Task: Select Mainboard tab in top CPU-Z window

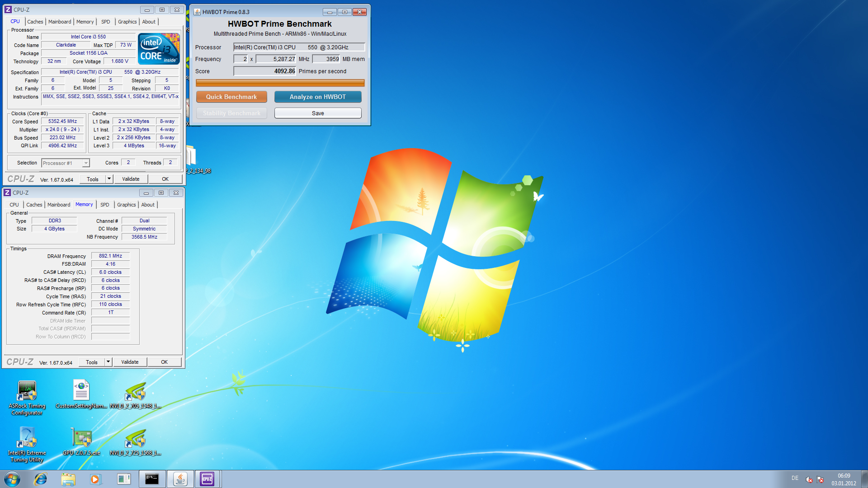Action: point(60,22)
